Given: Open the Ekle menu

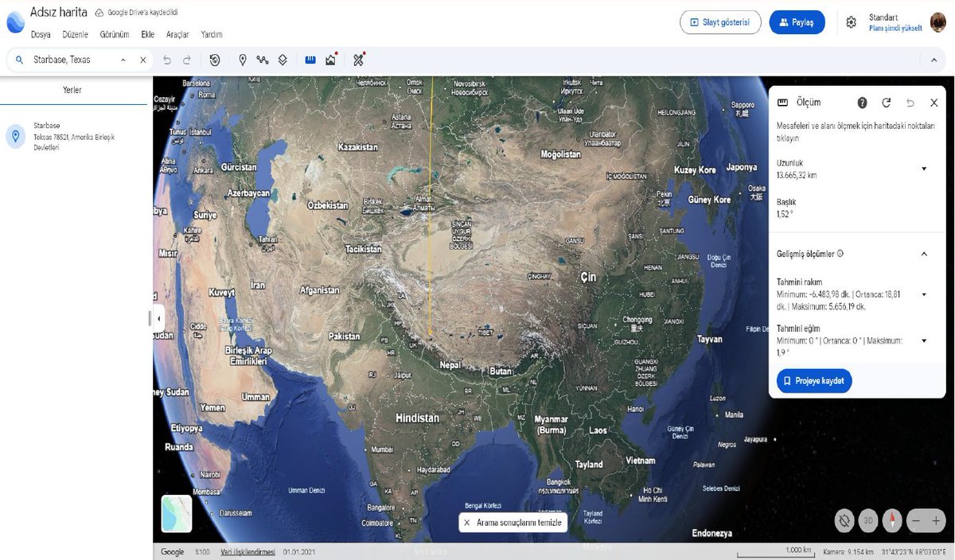Looking at the screenshot, I should point(147,35).
